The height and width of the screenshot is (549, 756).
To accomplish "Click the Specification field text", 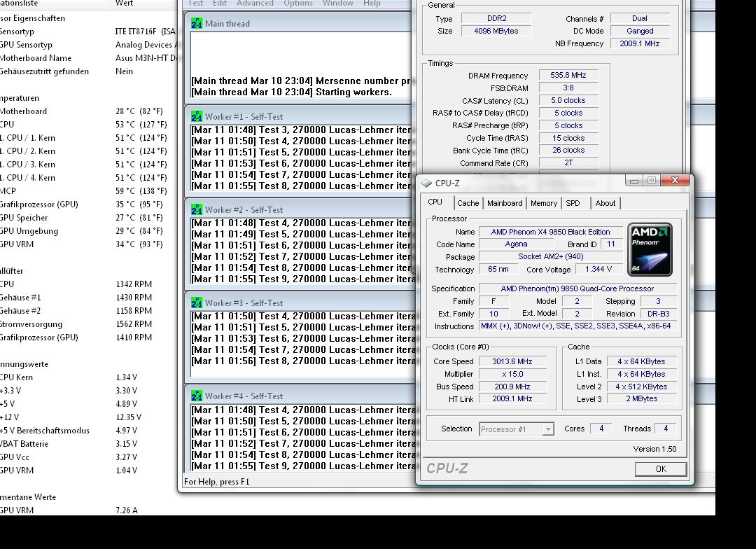I will [577, 289].
